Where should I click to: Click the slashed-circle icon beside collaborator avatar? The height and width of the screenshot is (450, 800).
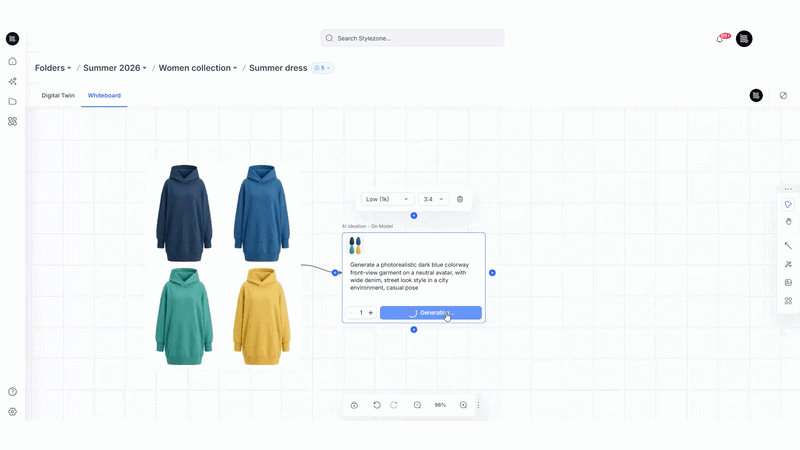(x=783, y=95)
